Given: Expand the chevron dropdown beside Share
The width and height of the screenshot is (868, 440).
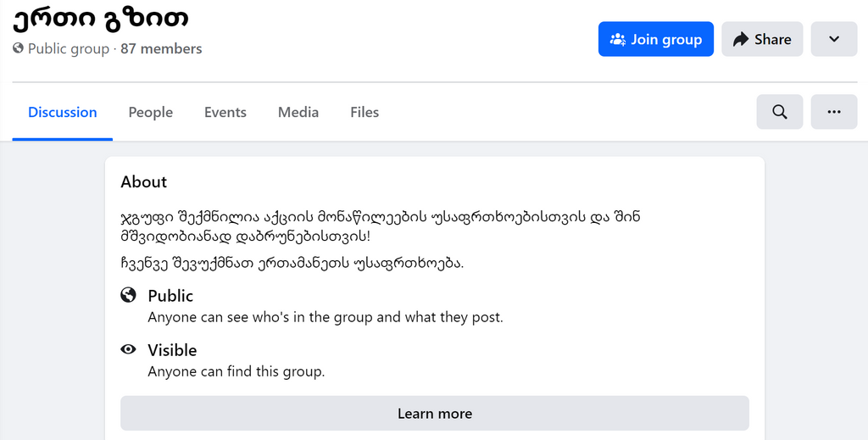Looking at the screenshot, I should [x=833, y=39].
